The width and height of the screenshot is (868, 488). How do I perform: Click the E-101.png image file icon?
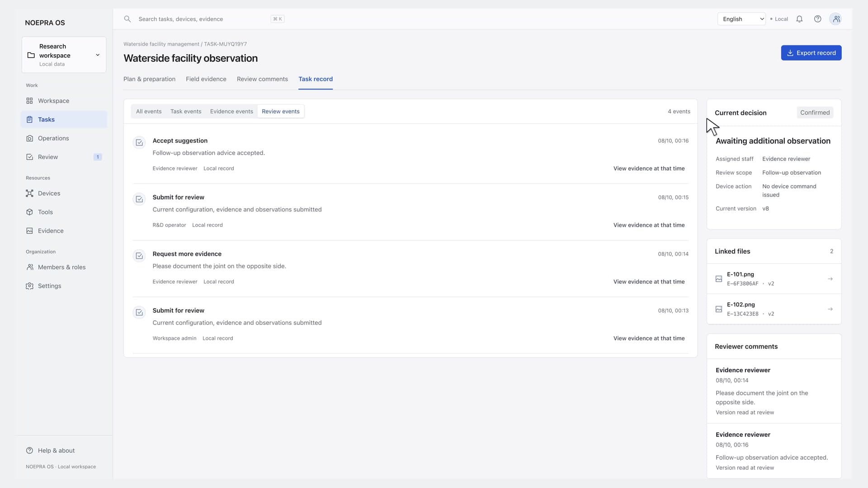[719, 279]
